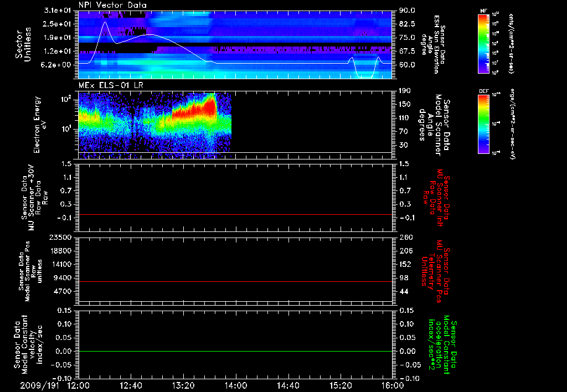This screenshot has width=567, height=392.
Task: Click the 98 telemetry tick value
Action: point(404,278)
